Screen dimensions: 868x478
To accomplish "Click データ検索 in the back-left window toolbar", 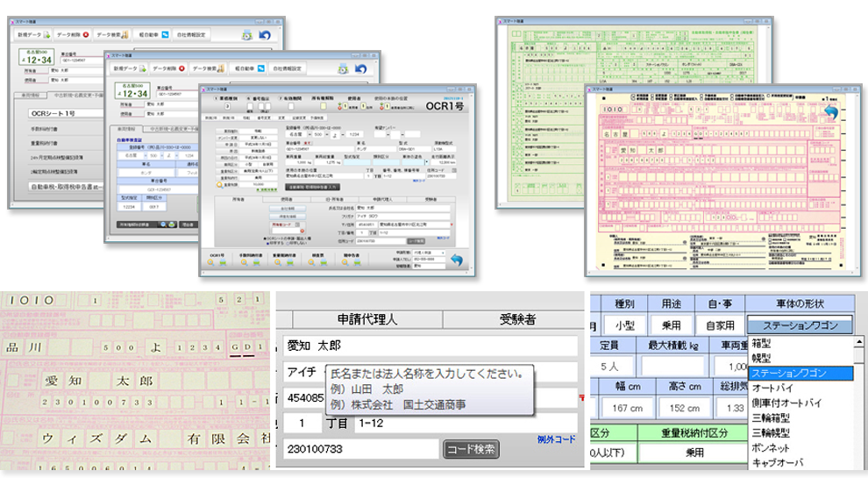I will coord(112,34).
